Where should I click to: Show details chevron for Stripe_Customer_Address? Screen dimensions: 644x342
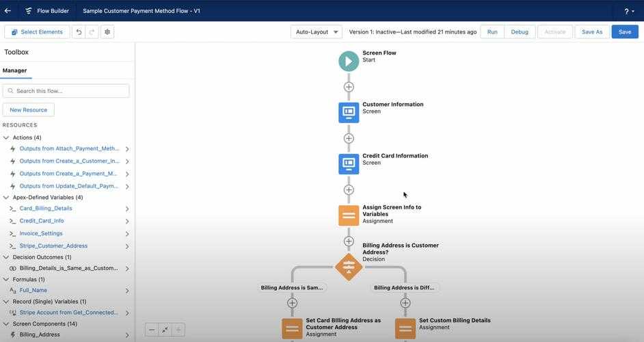coord(127,246)
